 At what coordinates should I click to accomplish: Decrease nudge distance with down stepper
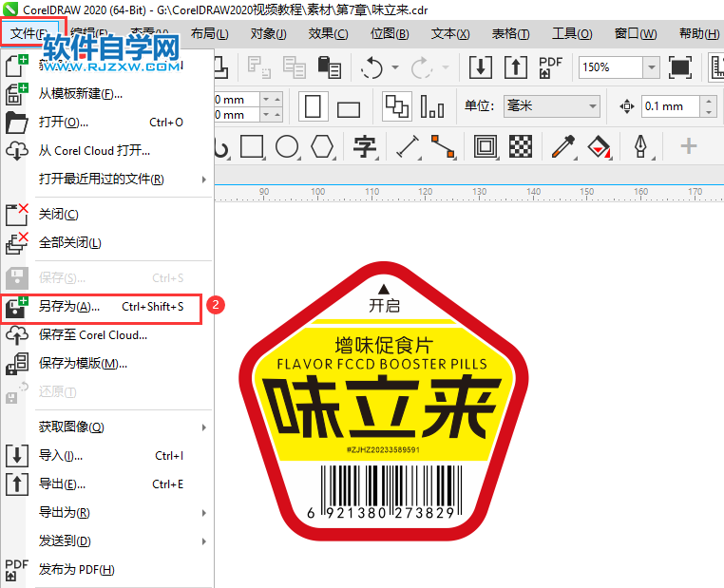(708, 112)
